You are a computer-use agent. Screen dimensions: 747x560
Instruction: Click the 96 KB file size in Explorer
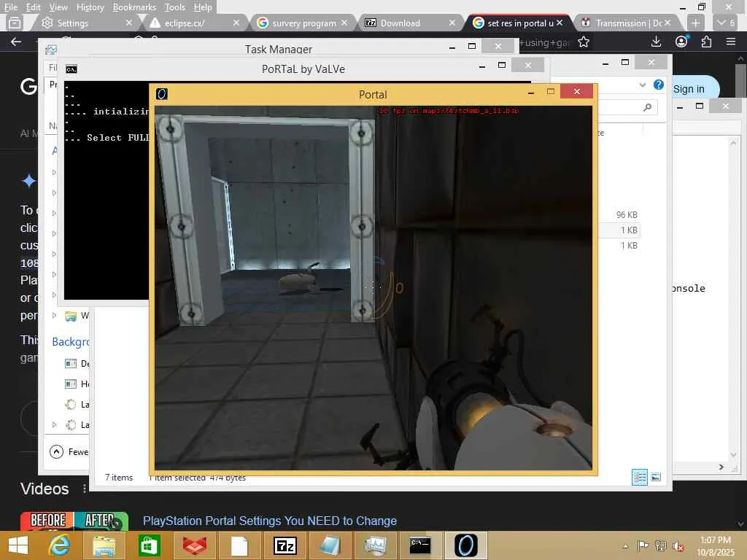(627, 215)
